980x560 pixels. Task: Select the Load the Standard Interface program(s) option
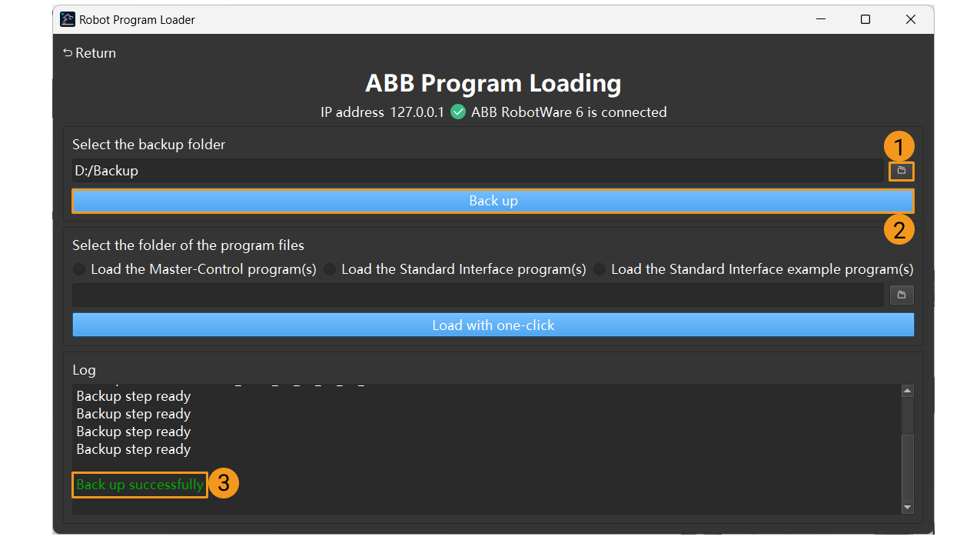(x=330, y=269)
